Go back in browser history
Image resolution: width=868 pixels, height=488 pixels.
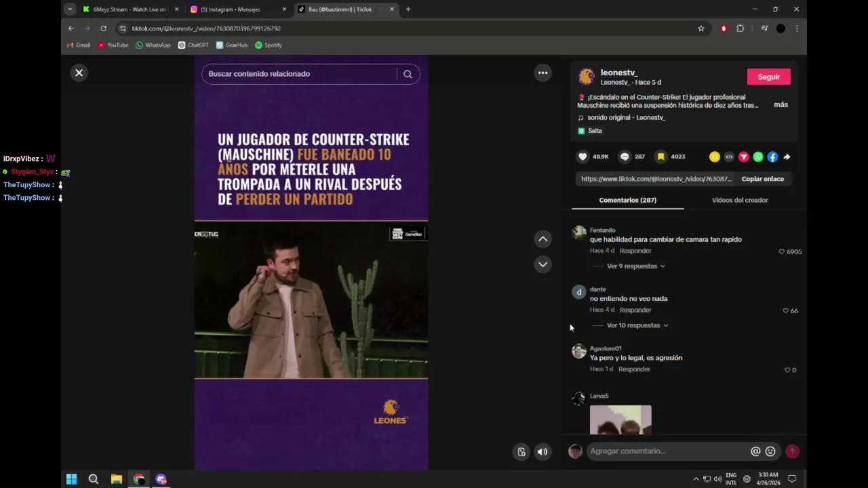click(x=71, y=28)
